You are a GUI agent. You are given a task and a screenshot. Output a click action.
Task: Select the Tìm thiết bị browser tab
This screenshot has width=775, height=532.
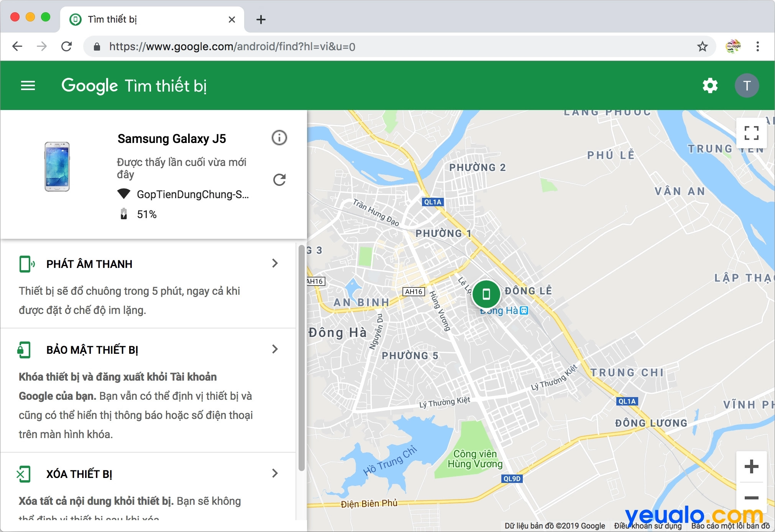point(152,20)
